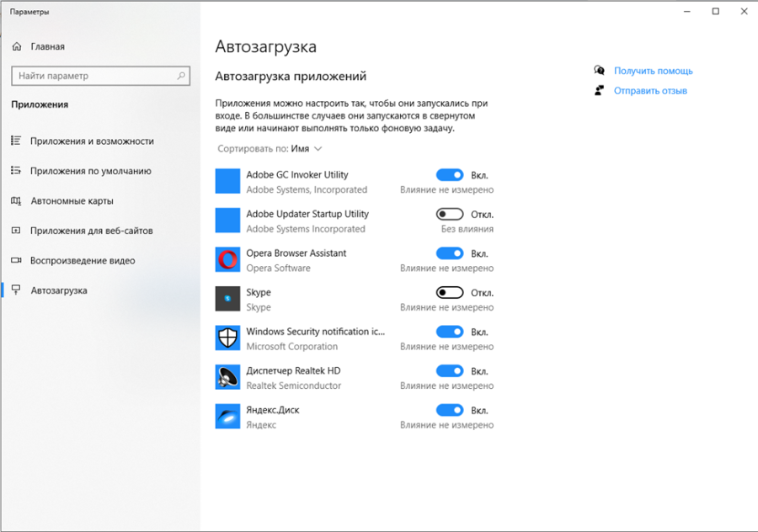Click the Автономные карты map icon
This screenshot has width=758, height=532.
[16, 200]
